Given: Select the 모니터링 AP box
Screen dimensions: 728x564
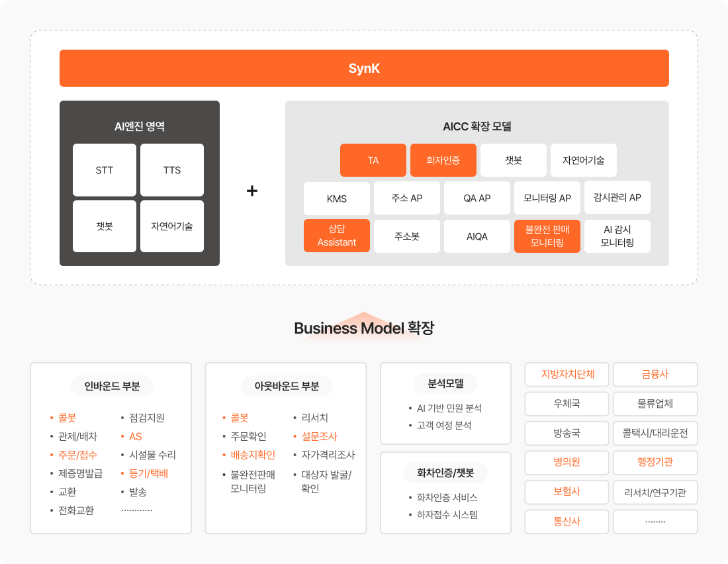Looking at the screenshot, I should tap(547, 198).
